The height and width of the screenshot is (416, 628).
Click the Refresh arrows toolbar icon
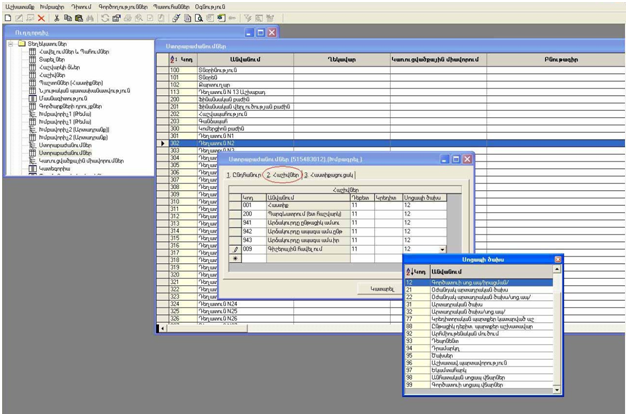(104, 18)
